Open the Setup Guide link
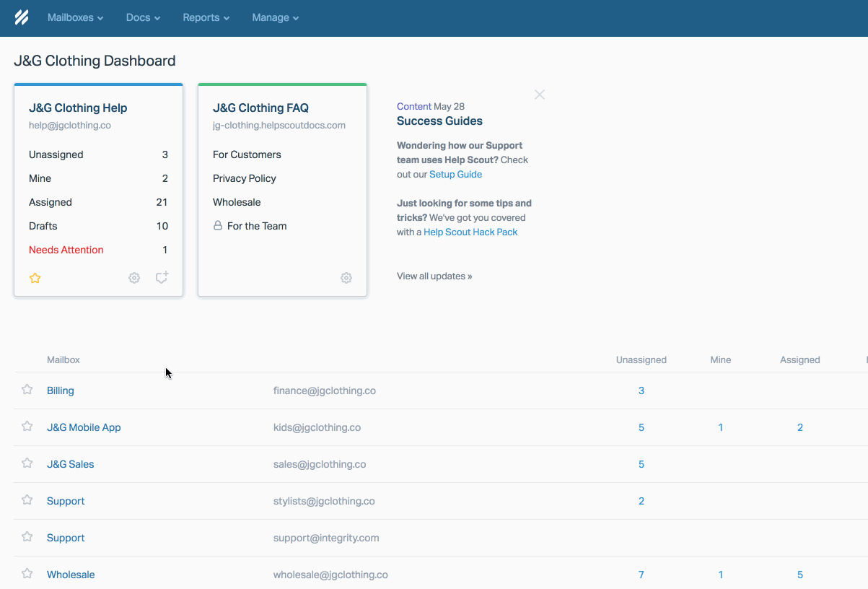Screen dimensions: 868x589 coord(455,174)
